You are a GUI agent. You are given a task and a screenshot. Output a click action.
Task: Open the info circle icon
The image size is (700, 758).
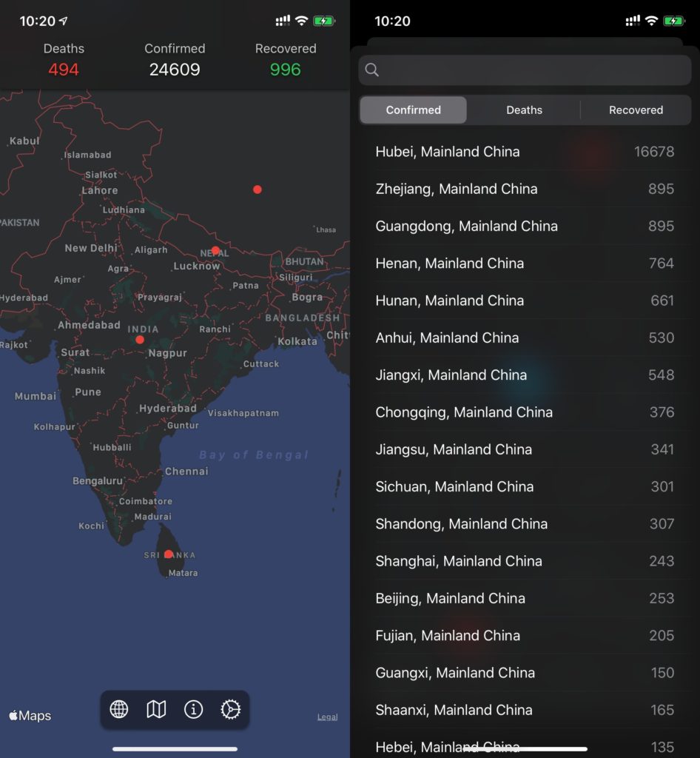193,709
